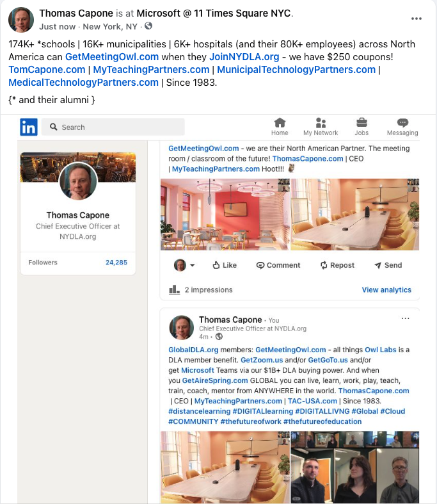Repost the GetMeetingOwl post

click(337, 265)
